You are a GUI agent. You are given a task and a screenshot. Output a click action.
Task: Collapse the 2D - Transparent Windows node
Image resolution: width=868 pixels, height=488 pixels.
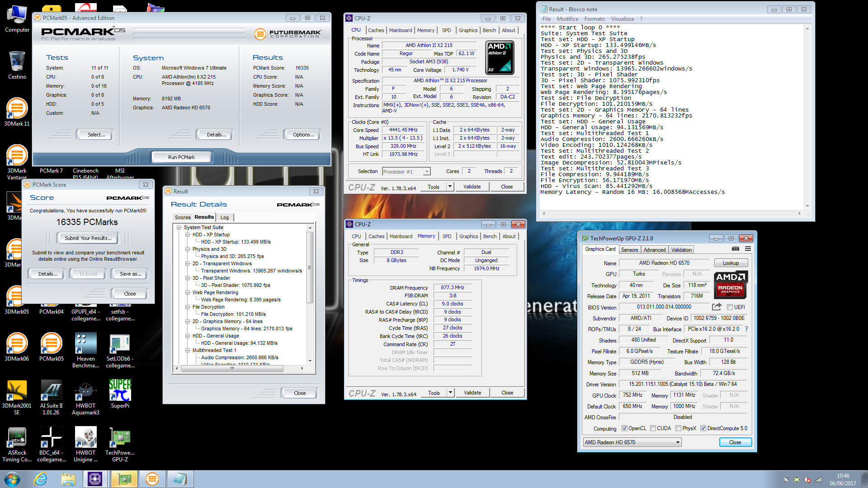tap(188, 264)
